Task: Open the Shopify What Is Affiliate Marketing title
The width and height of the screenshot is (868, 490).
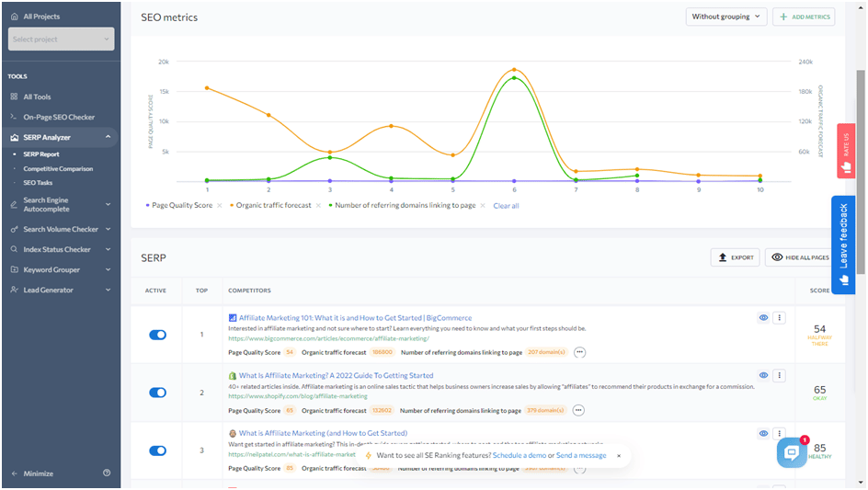Action: coord(336,375)
